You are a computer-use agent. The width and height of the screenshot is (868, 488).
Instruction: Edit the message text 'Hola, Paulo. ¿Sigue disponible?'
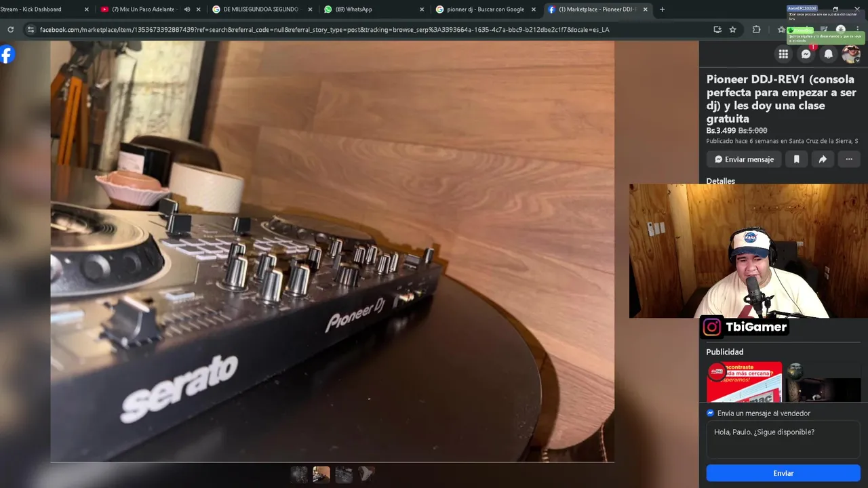783,439
